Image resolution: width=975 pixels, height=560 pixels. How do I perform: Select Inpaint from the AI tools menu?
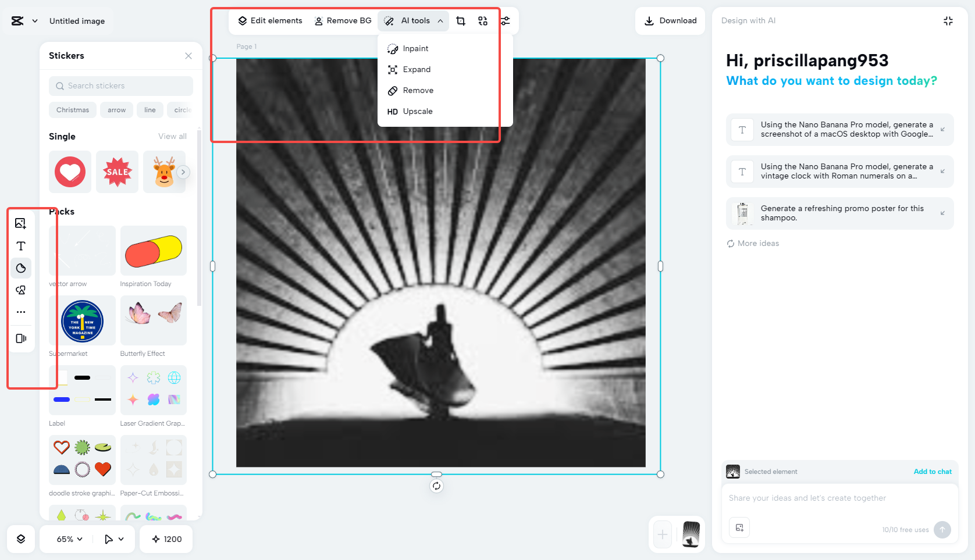click(414, 48)
